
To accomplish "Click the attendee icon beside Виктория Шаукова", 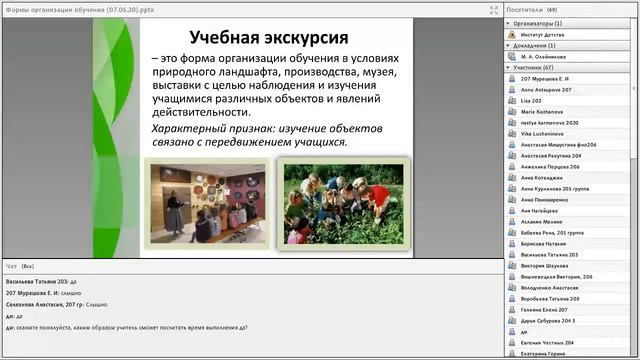I will point(512,266).
